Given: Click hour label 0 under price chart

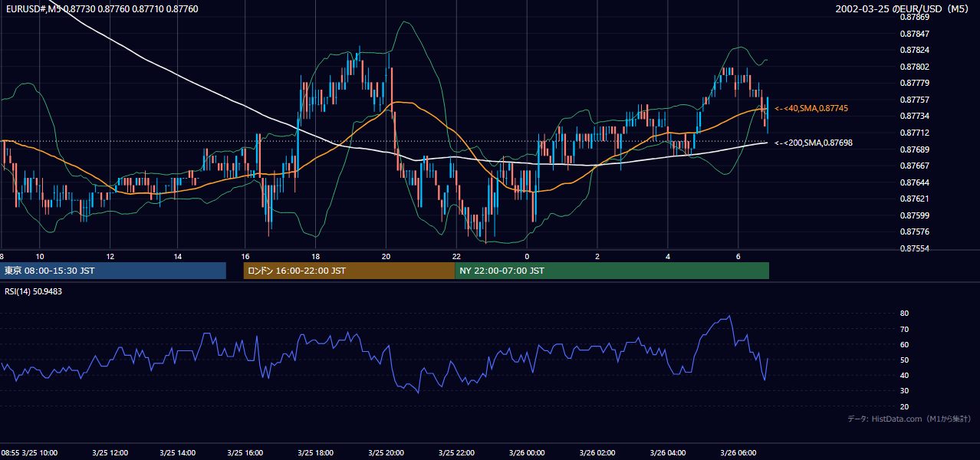Looking at the screenshot, I should (527, 256).
